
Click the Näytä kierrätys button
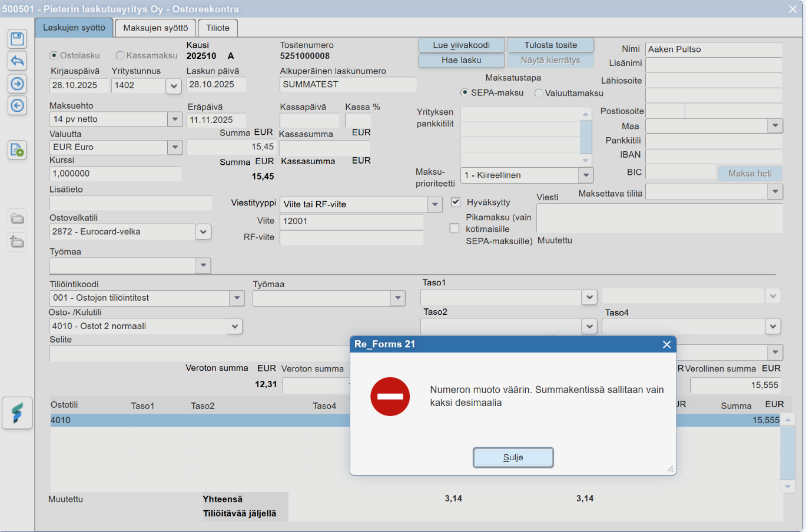pos(550,61)
